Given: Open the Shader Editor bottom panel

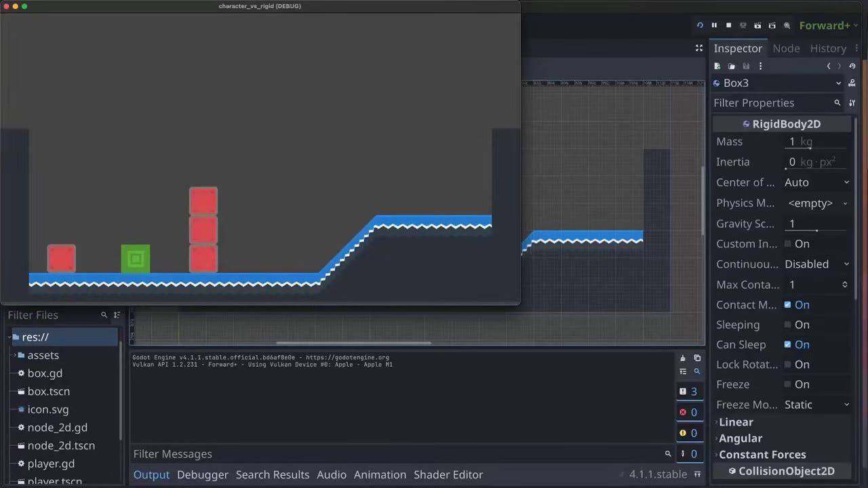Looking at the screenshot, I should click(x=448, y=474).
